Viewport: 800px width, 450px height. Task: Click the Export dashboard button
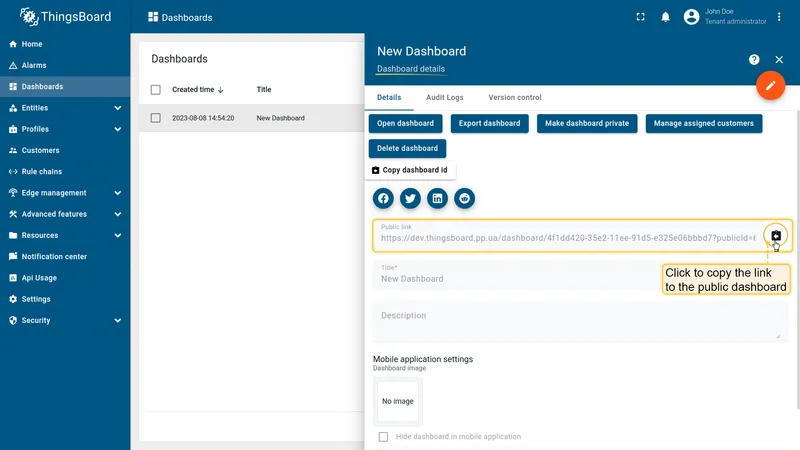[489, 123]
